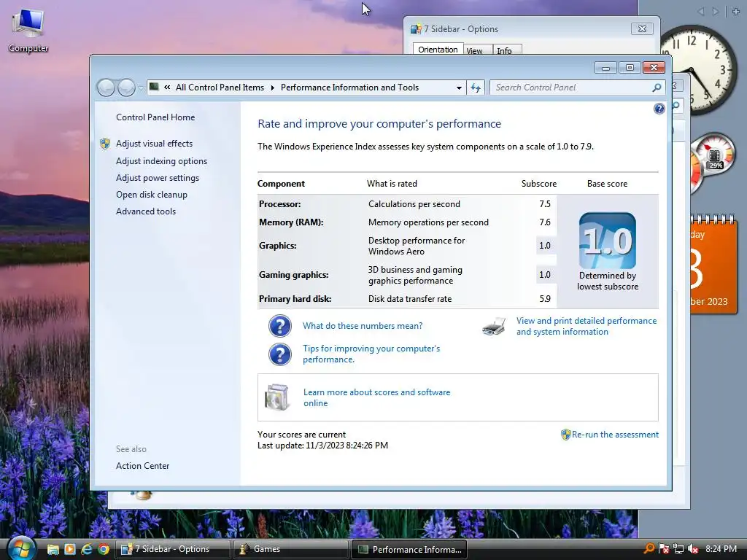Click the search magnifier icon
This screenshot has height=560, width=747.
click(657, 87)
